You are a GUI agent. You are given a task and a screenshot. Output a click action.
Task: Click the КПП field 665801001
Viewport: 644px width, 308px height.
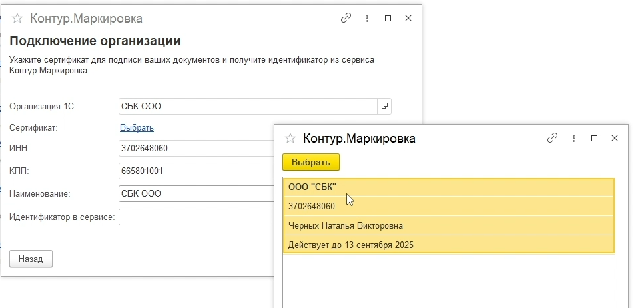pyautogui.click(x=196, y=171)
